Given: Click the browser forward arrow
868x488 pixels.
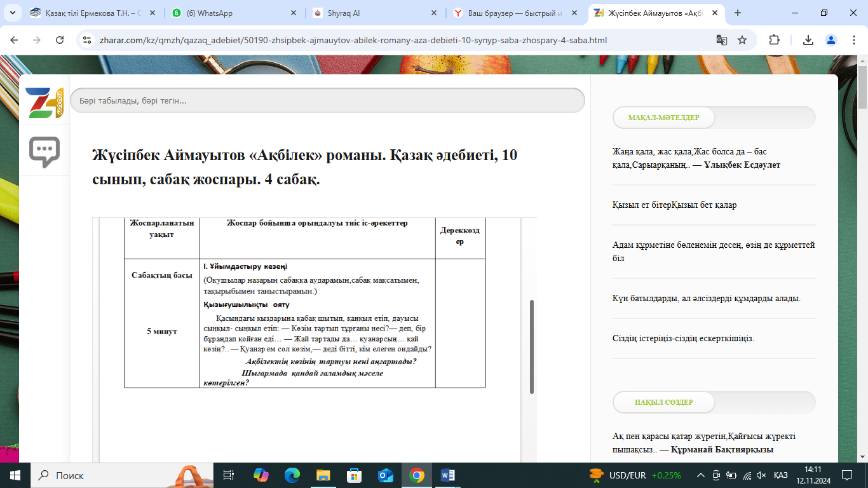Looking at the screenshot, I should [x=37, y=40].
